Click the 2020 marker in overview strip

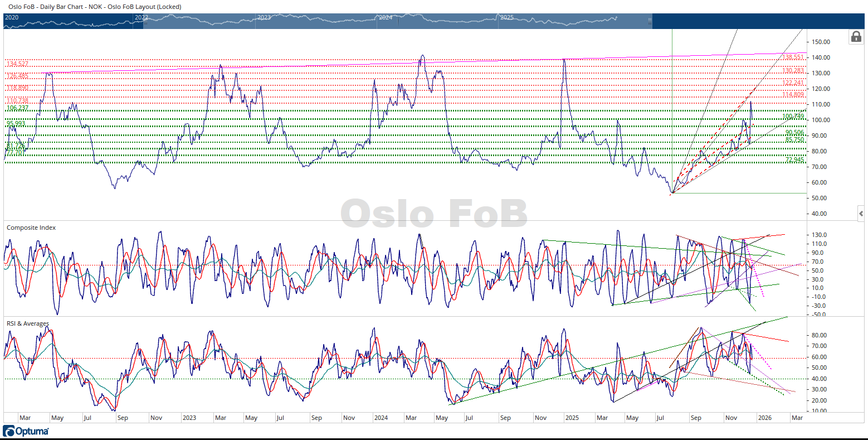click(12, 18)
